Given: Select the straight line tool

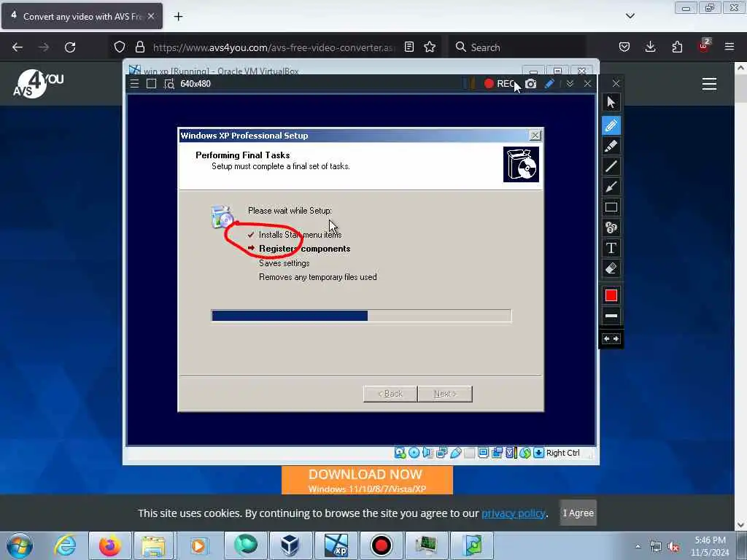Looking at the screenshot, I should (x=611, y=166).
